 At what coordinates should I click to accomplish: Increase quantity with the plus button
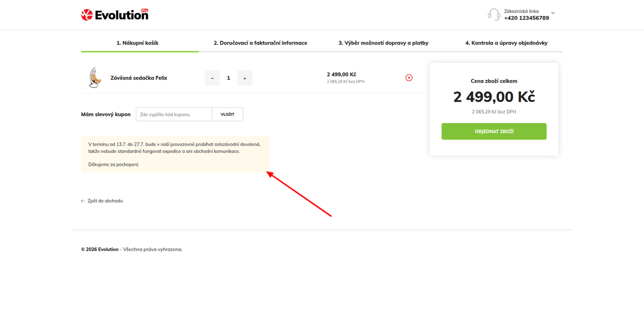[245, 78]
